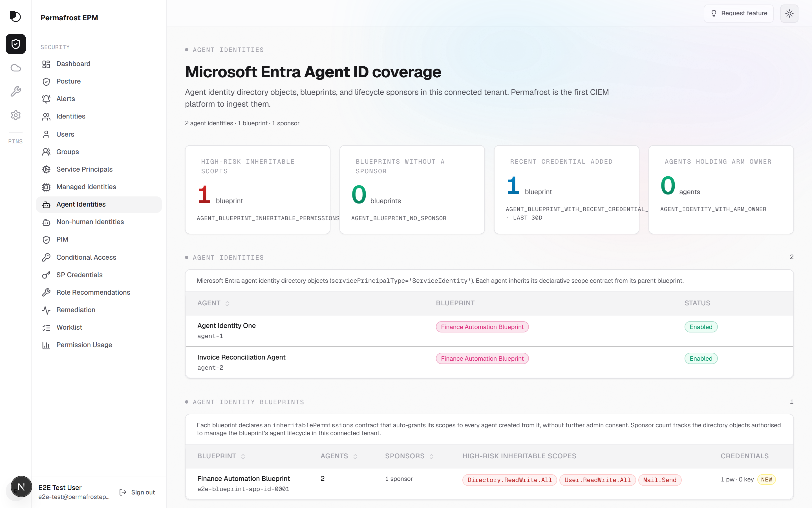Toggle the light/dark theme sun button
This screenshot has height=508, width=812.
(x=789, y=14)
